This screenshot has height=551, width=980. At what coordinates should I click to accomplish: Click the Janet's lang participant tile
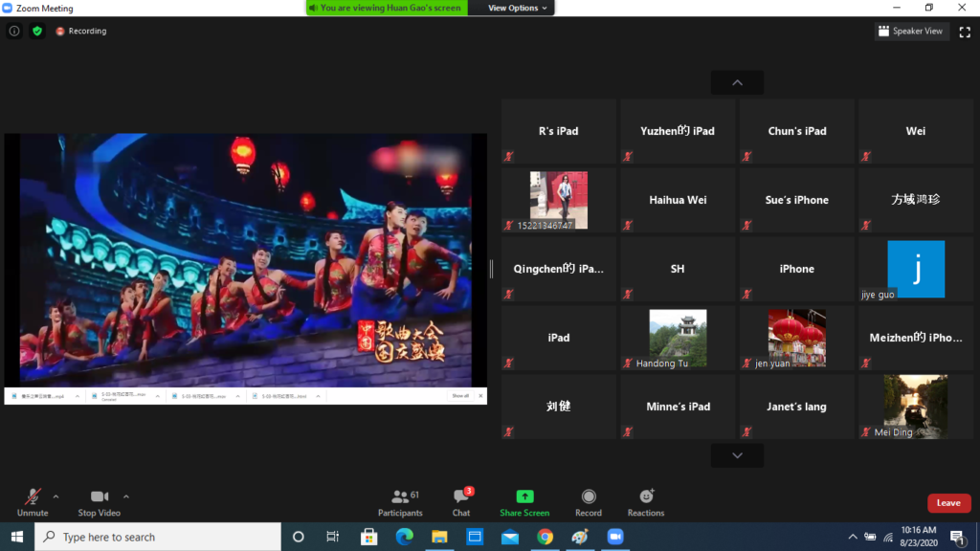(797, 406)
